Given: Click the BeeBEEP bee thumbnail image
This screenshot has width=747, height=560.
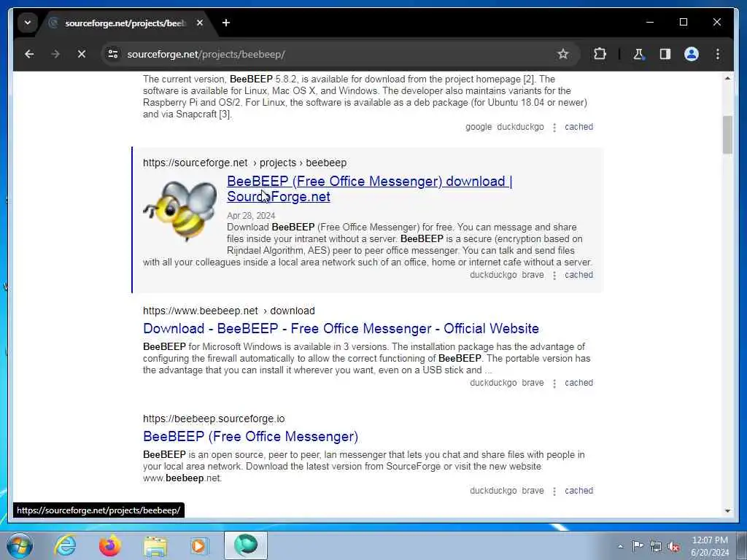Looking at the screenshot, I should pos(181,209).
